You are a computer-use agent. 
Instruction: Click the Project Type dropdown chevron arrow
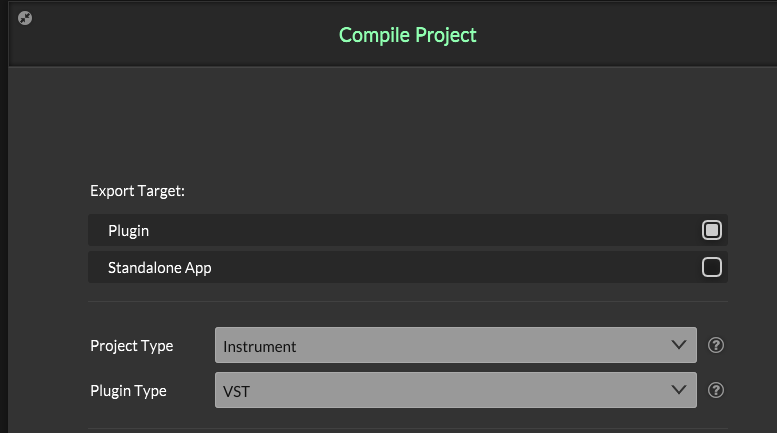coord(678,345)
